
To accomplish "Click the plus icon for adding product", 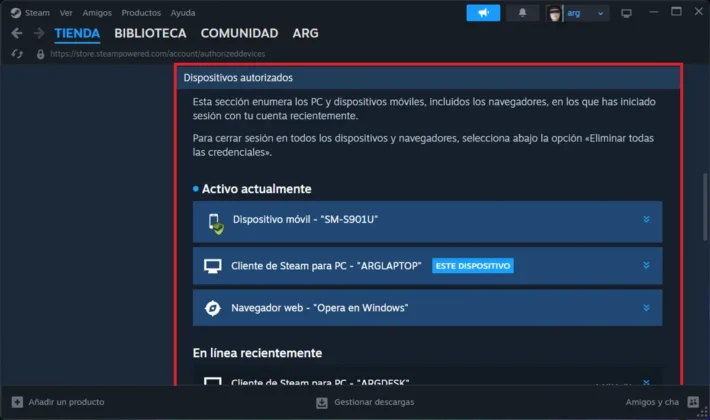I will tap(17, 402).
